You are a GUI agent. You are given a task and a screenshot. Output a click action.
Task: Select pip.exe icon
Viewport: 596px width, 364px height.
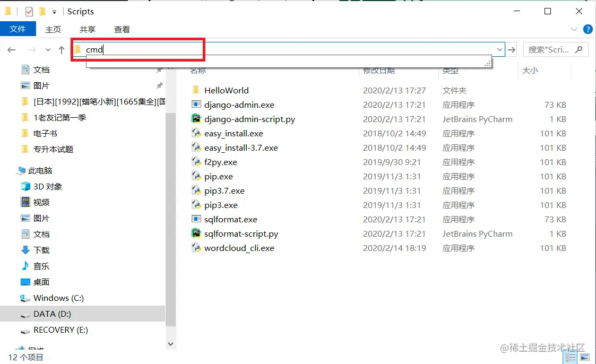coord(196,176)
